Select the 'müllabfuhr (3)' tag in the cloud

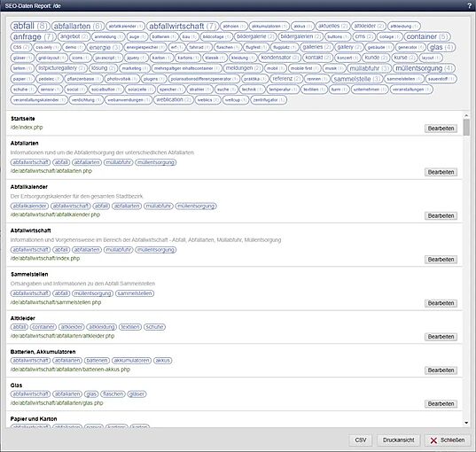tap(369, 68)
